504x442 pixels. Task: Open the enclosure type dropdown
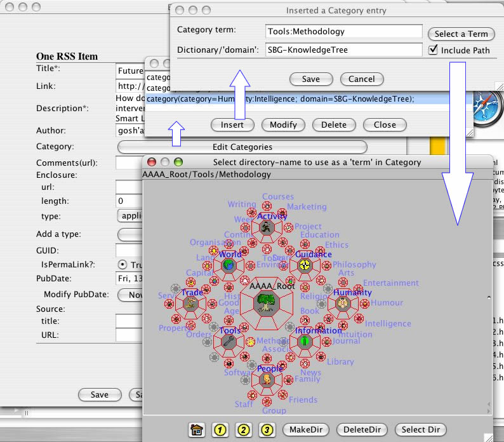click(x=131, y=216)
